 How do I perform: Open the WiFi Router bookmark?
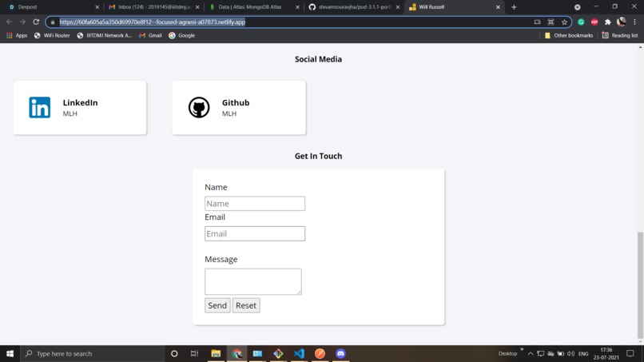coord(52,35)
